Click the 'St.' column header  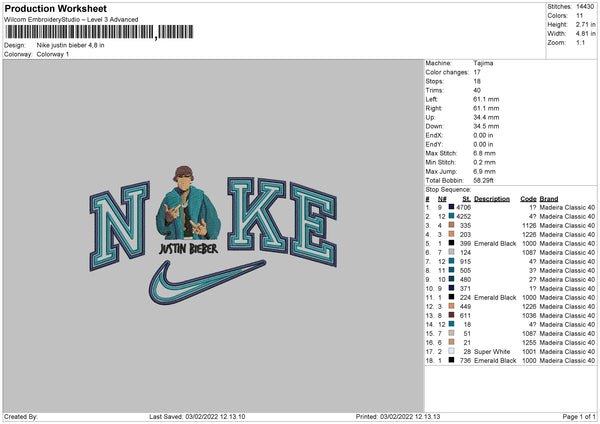point(466,199)
